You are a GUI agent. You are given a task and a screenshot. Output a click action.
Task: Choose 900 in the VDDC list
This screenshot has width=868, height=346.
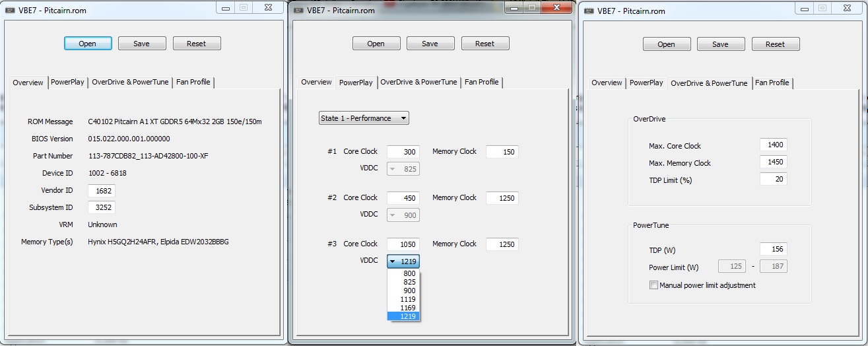(403, 291)
